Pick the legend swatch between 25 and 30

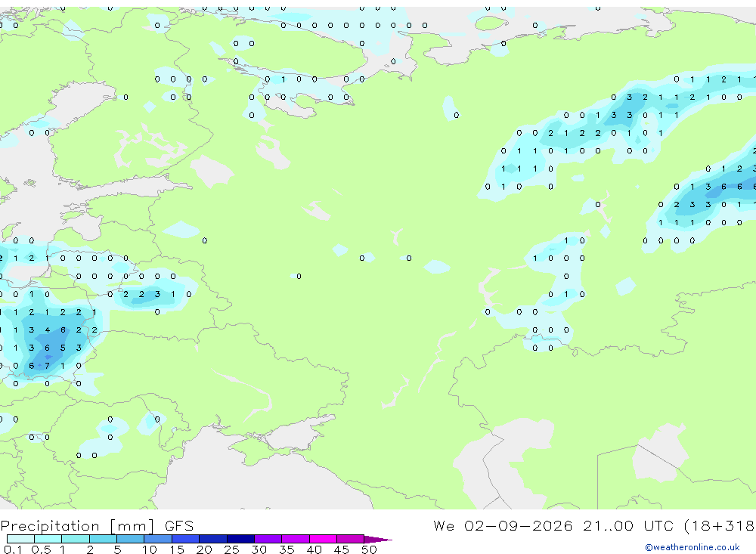[x=240, y=539]
